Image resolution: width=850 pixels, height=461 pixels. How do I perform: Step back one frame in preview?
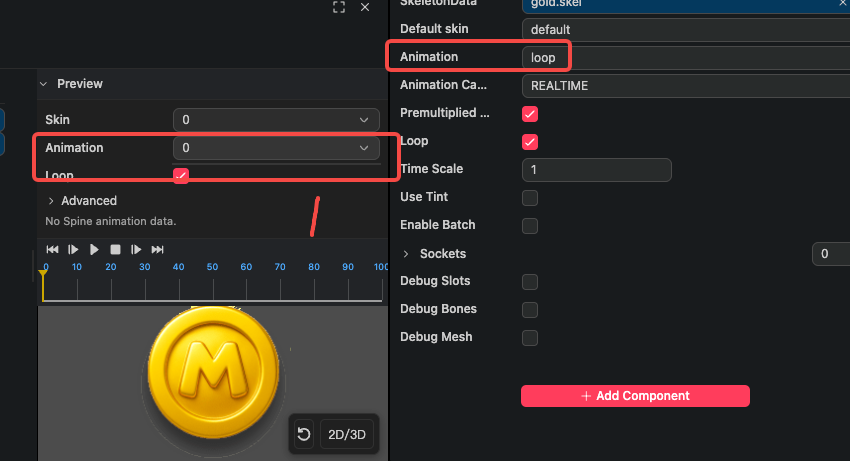coord(73,249)
